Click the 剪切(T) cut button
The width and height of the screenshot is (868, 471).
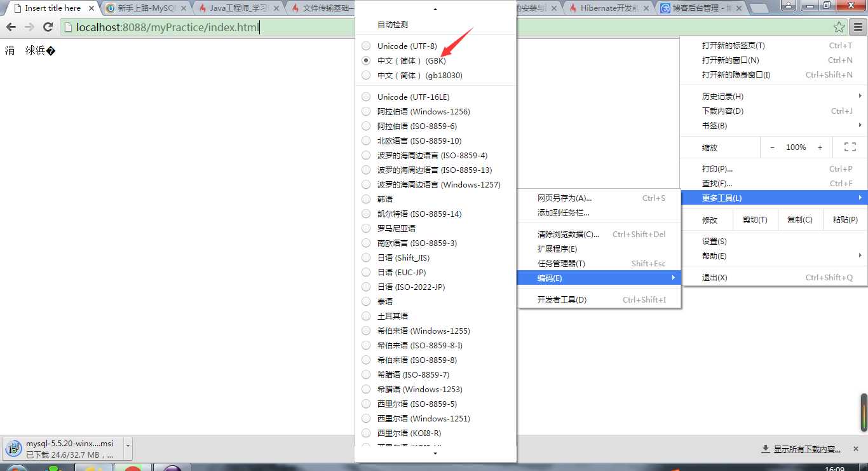point(755,220)
